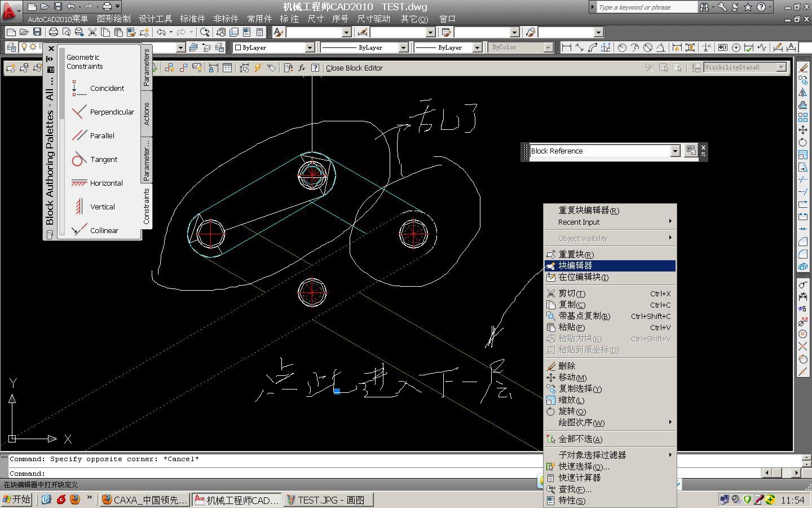The width and height of the screenshot is (812, 508).
Task: Switch to TEST.JPG taskbar window
Action: point(327,500)
